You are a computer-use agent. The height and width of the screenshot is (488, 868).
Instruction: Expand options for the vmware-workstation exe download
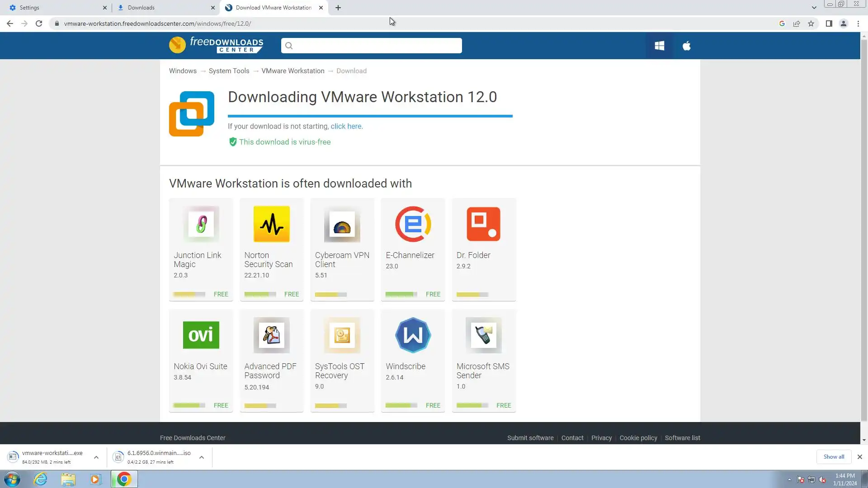(96, 457)
